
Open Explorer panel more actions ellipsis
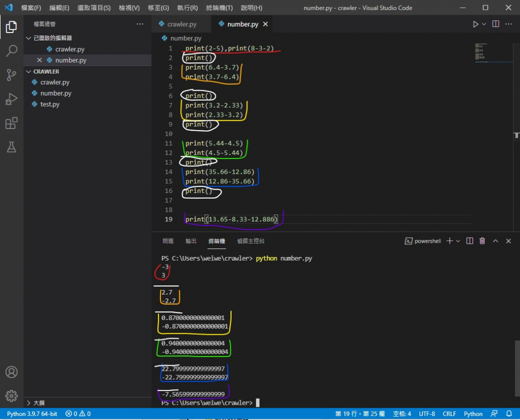click(140, 24)
